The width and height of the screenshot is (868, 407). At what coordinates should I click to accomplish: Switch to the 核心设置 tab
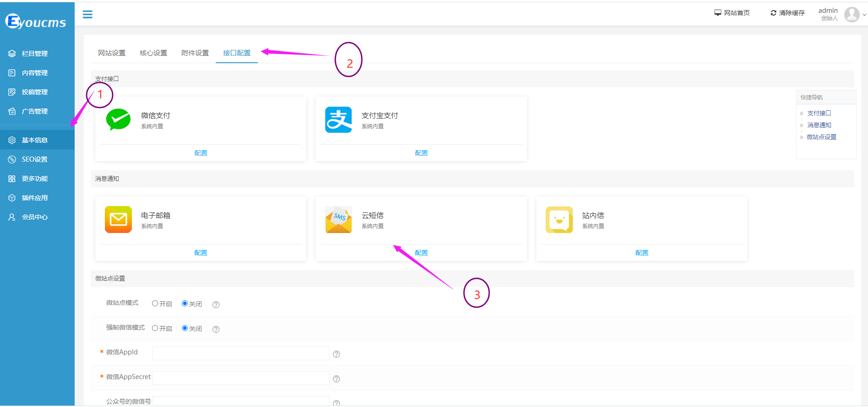pos(153,53)
